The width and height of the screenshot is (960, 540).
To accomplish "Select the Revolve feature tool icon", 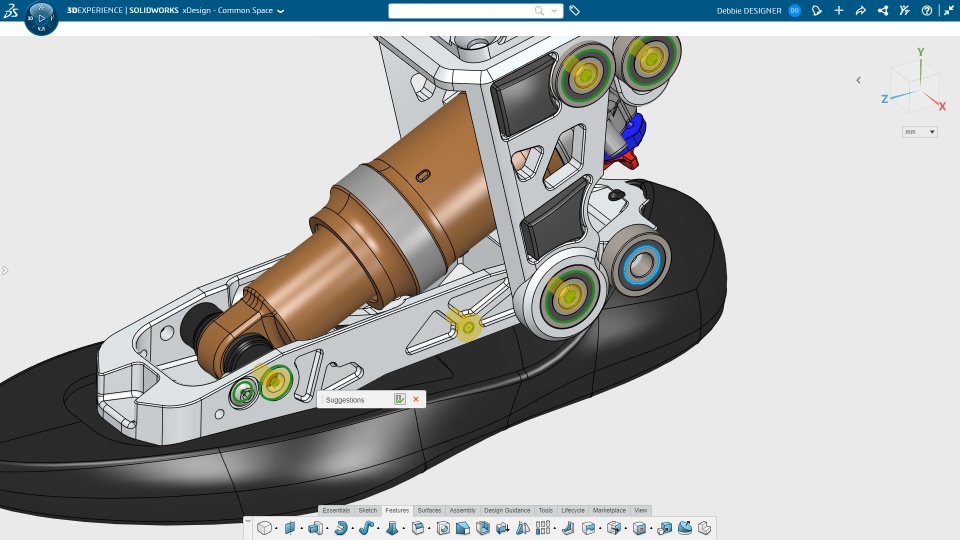I will pos(341,528).
